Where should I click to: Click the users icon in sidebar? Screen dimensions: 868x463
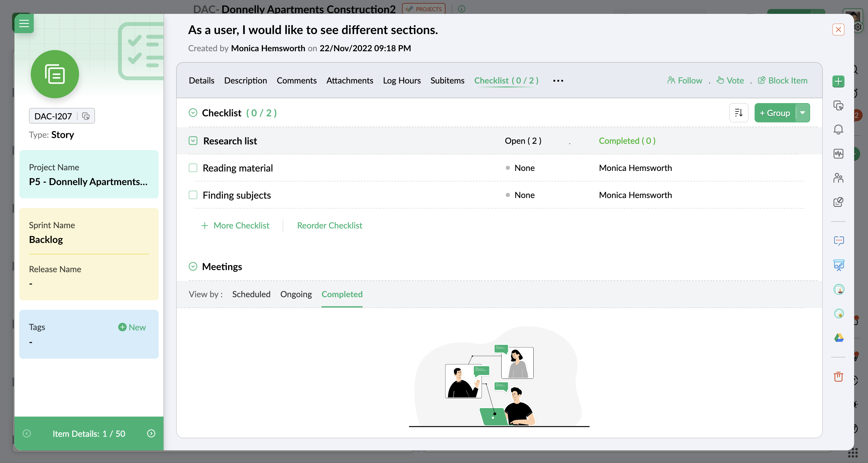(x=838, y=178)
